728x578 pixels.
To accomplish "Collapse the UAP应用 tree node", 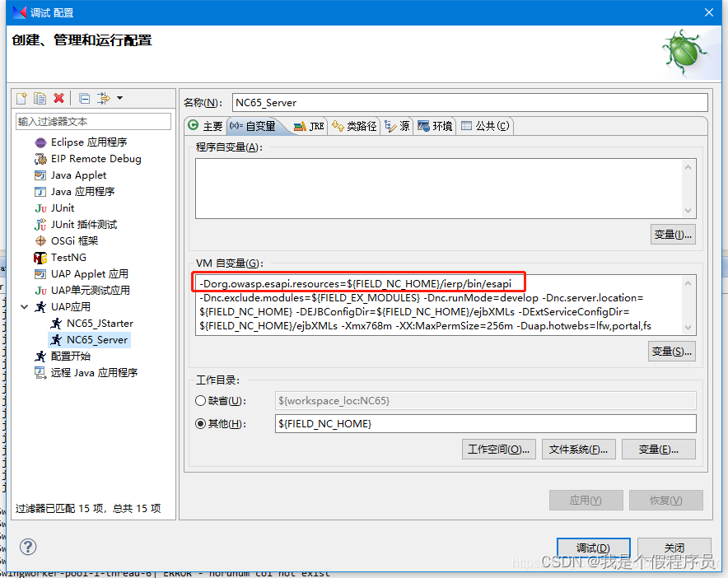I will 24,306.
